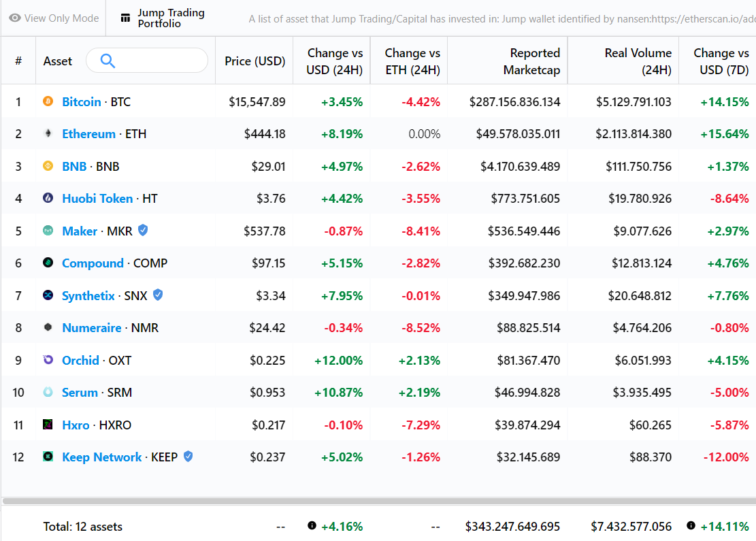Open the Orchid asset link
This screenshot has width=756, height=541.
point(80,360)
